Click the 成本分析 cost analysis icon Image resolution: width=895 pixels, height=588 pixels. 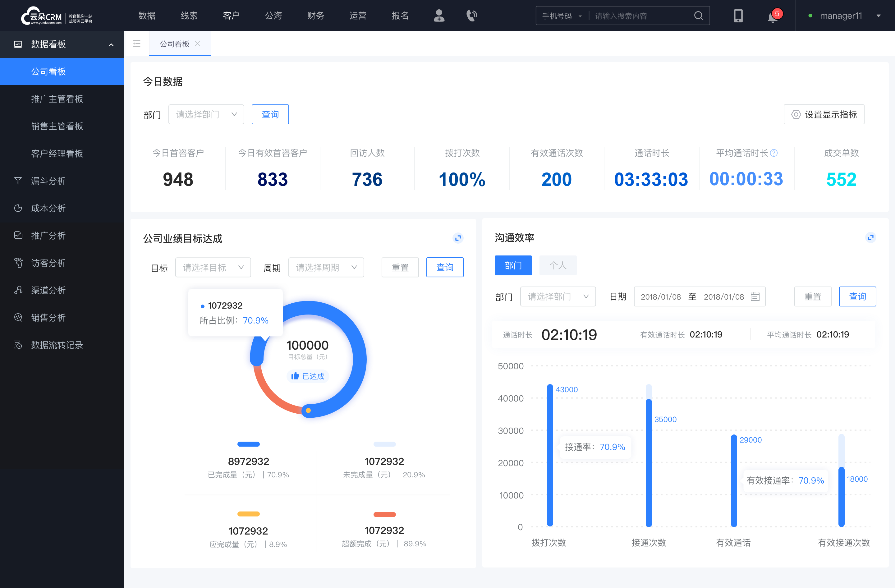[18, 208]
